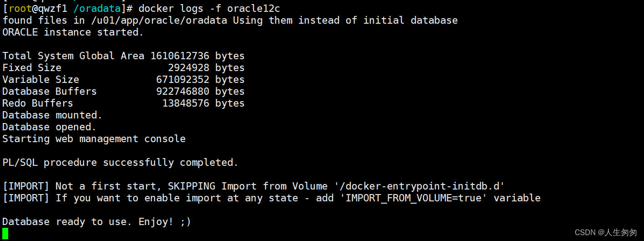This screenshot has height=241, width=644.
Task: Click the 'docker logs -f oracle12c' command
Action: point(209,8)
